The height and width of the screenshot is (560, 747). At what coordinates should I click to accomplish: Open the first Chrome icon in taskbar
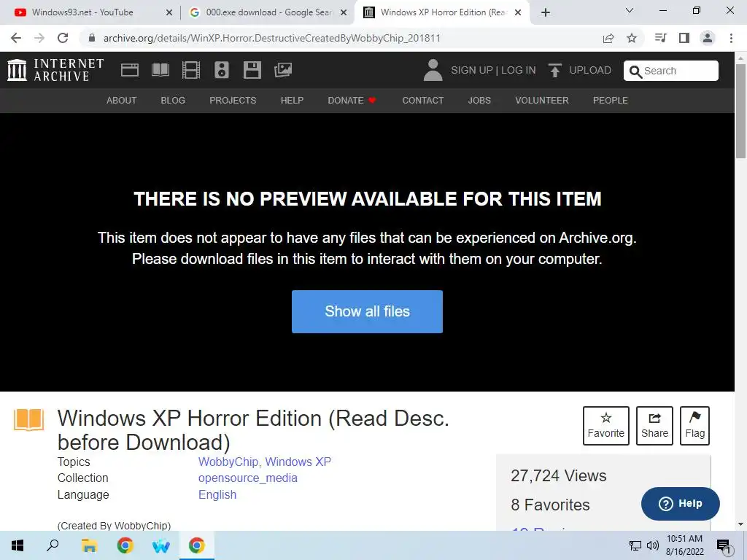(125, 545)
